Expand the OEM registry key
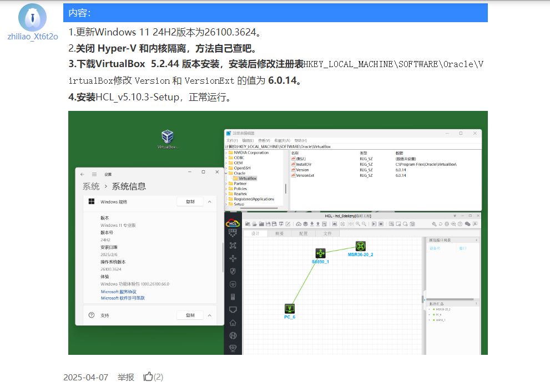 [226, 163]
